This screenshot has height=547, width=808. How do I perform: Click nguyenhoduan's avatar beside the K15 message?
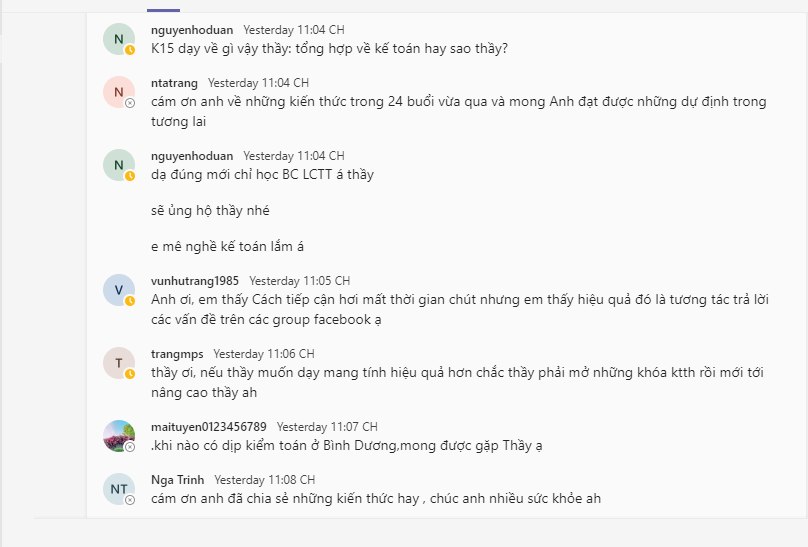point(119,39)
